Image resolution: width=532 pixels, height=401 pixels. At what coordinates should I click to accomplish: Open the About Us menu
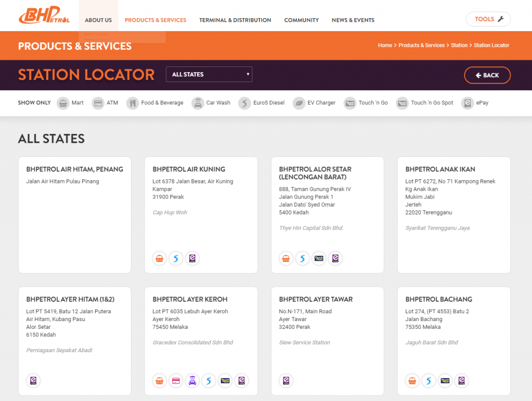tap(98, 20)
